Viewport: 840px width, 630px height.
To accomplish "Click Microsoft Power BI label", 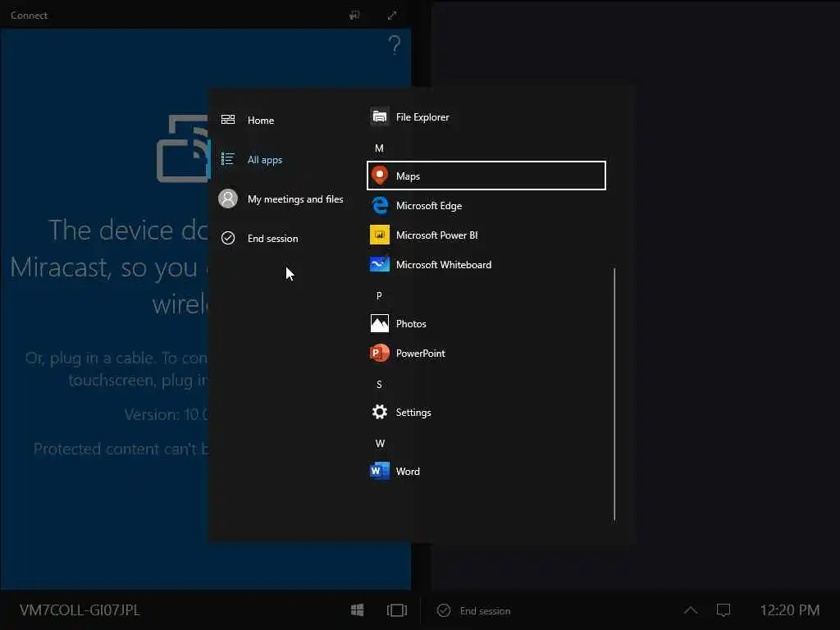I will (x=436, y=235).
